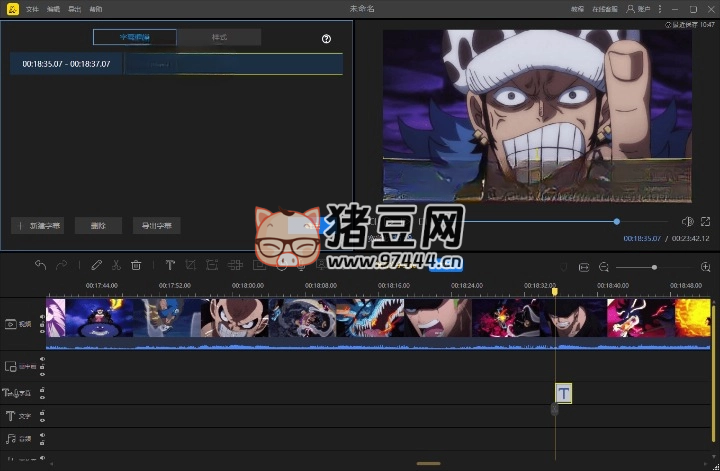Click the 新建字幕 button
This screenshot has width=720, height=471.
[x=38, y=226]
